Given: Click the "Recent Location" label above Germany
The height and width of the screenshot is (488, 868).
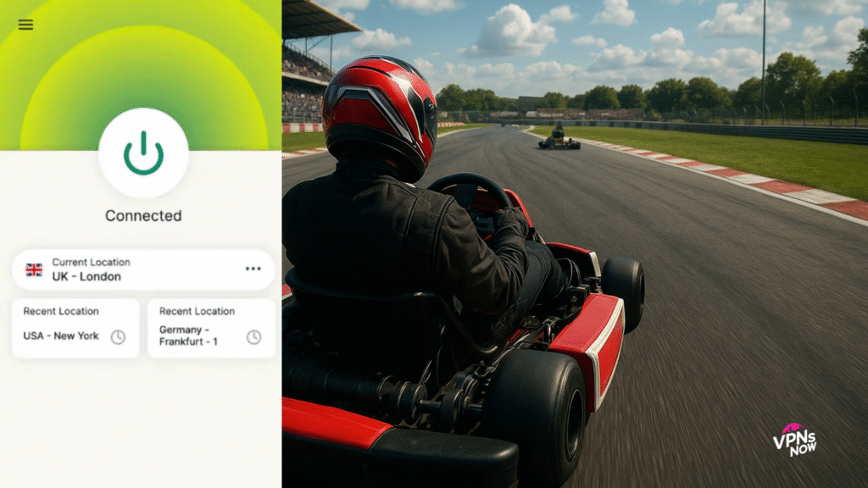Looking at the screenshot, I should point(197,311).
